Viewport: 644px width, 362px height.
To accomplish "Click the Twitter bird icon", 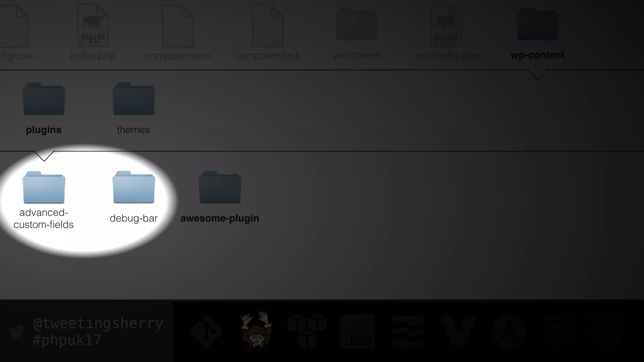I will [x=16, y=331].
